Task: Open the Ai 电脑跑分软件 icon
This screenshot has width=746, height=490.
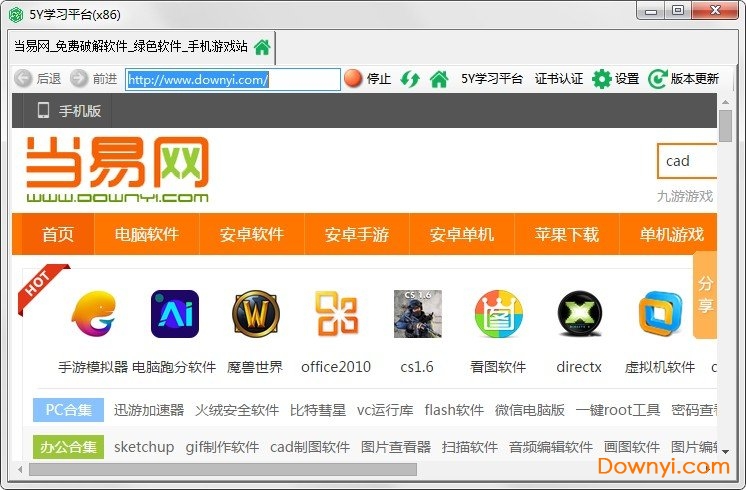Action: pos(175,314)
